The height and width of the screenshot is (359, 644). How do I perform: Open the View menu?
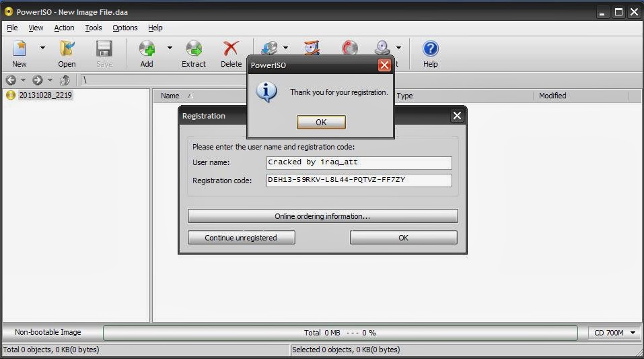36,28
